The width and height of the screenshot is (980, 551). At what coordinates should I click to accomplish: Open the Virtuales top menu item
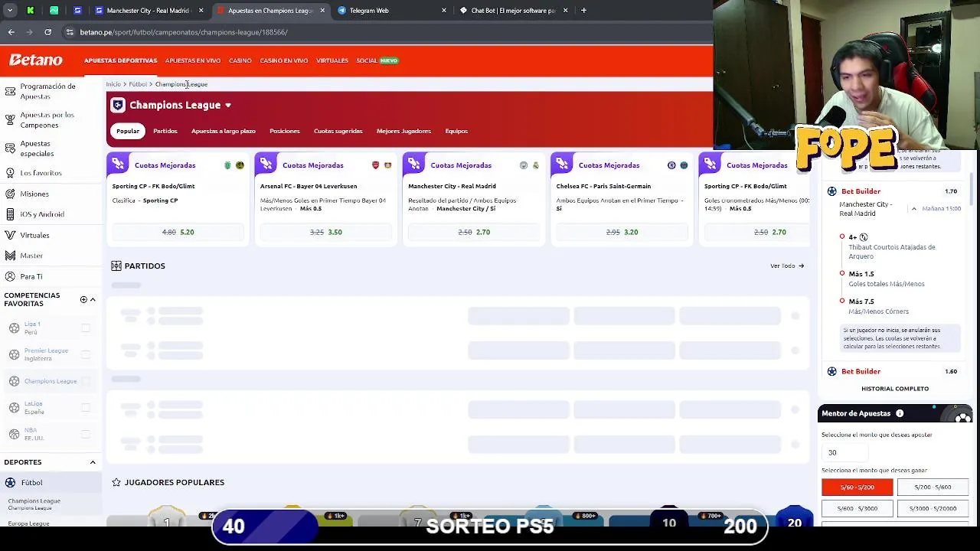(332, 60)
